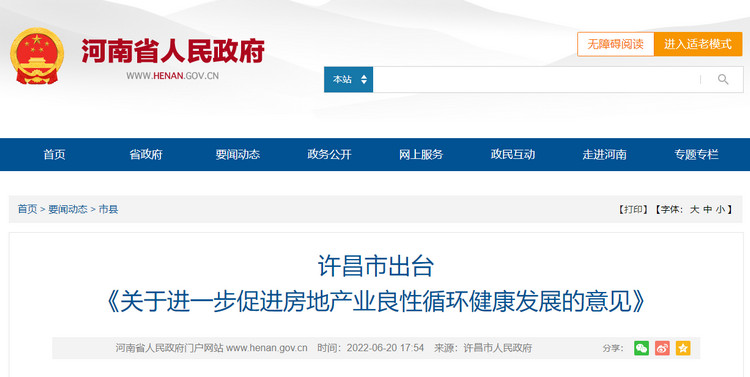Viewport: 750px width, 377px height.
Task: Open the 走进河南 menu item
Action: [x=605, y=155]
